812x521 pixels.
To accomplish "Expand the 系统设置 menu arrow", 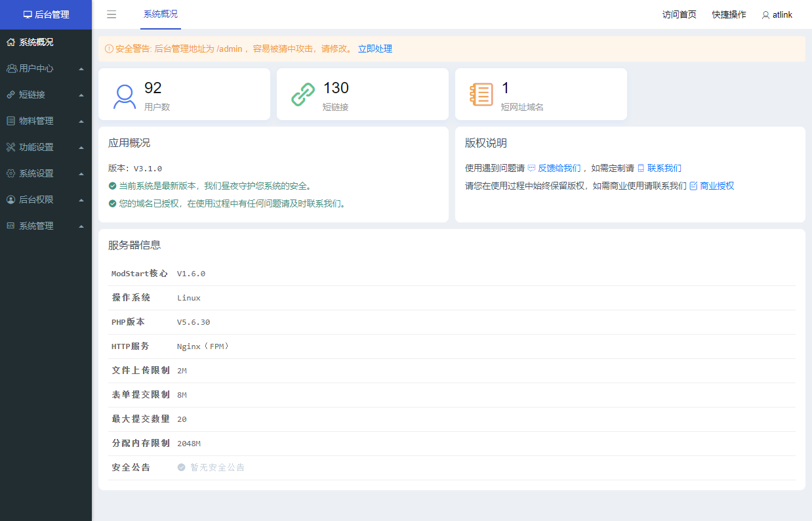I will tap(81, 174).
